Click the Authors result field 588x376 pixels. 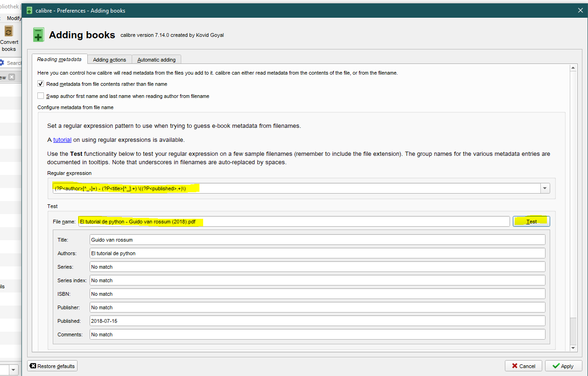(x=318, y=253)
